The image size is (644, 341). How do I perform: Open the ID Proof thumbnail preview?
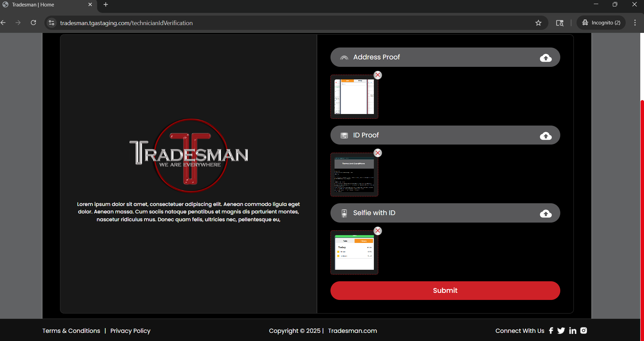click(x=354, y=174)
